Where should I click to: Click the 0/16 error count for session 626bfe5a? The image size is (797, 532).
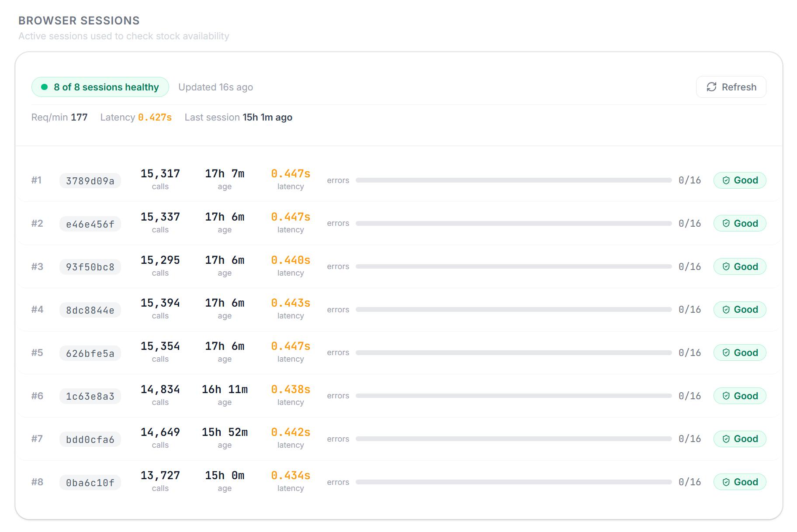(690, 353)
